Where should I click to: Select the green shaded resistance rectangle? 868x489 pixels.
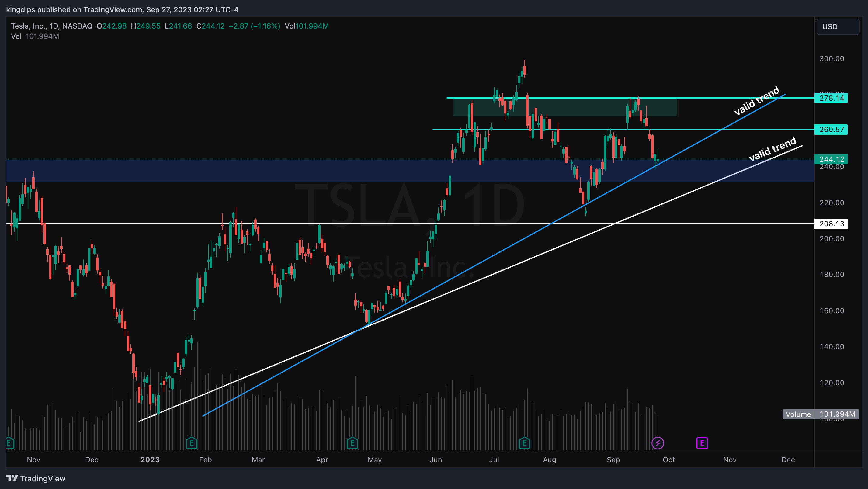[x=565, y=108]
